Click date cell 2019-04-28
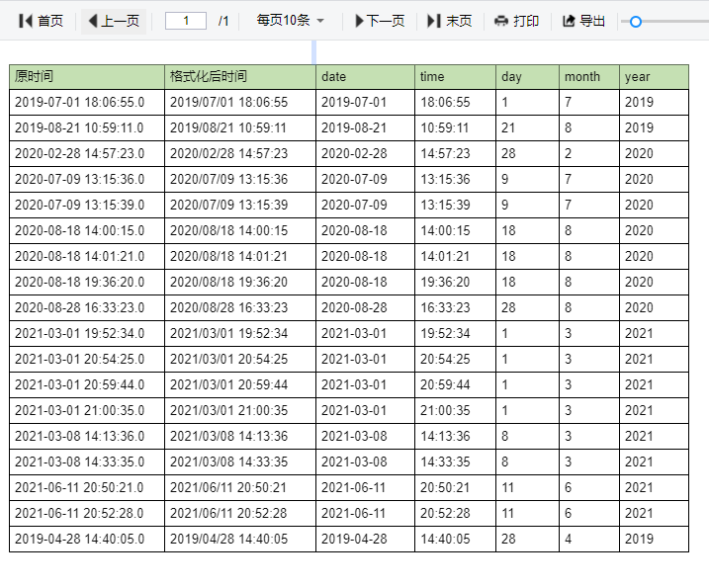 click(365, 541)
